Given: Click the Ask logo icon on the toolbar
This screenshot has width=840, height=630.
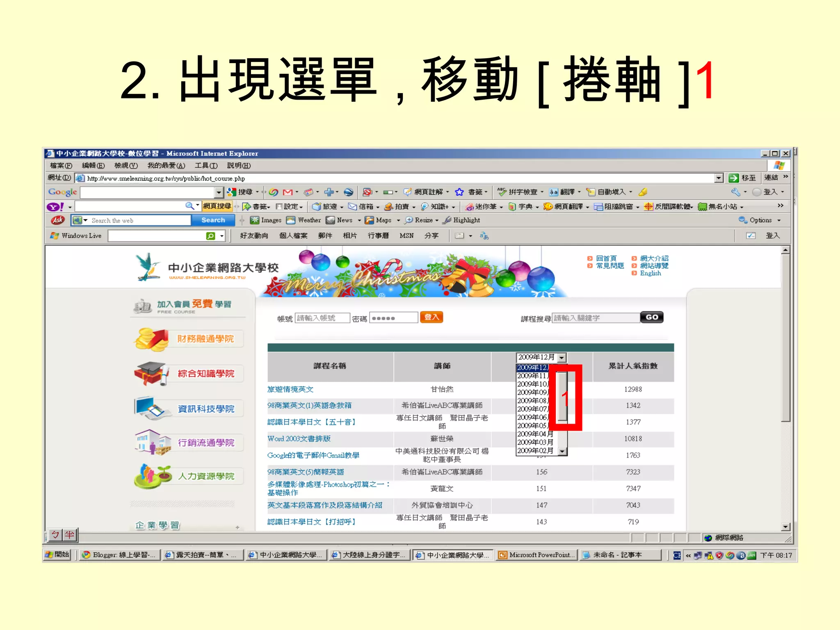Looking at the screenshot, I should pos(58,220).
